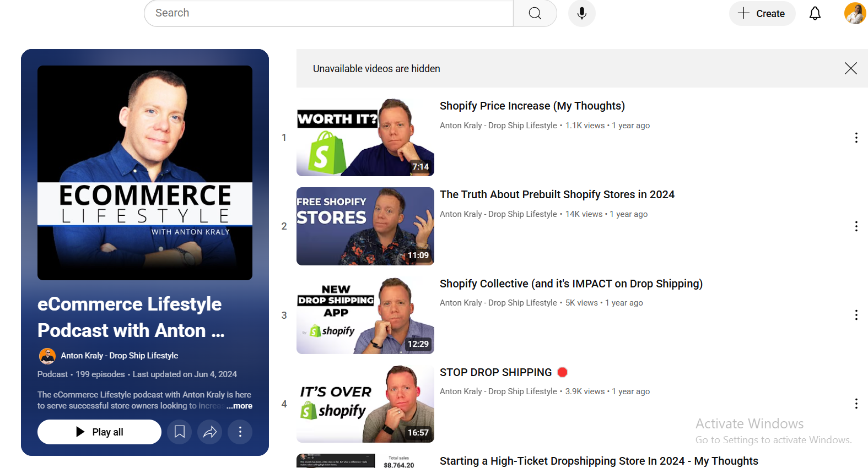
Task: Open playlist more options three-dot menu
Action: click(x=240, y=432)
